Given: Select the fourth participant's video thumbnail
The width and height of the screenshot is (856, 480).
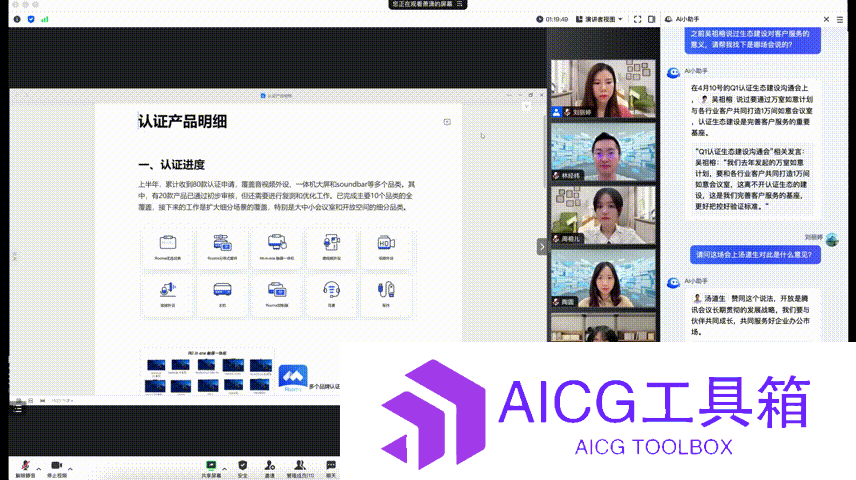Looking at the screenshot, I should (x=603, y=278).
